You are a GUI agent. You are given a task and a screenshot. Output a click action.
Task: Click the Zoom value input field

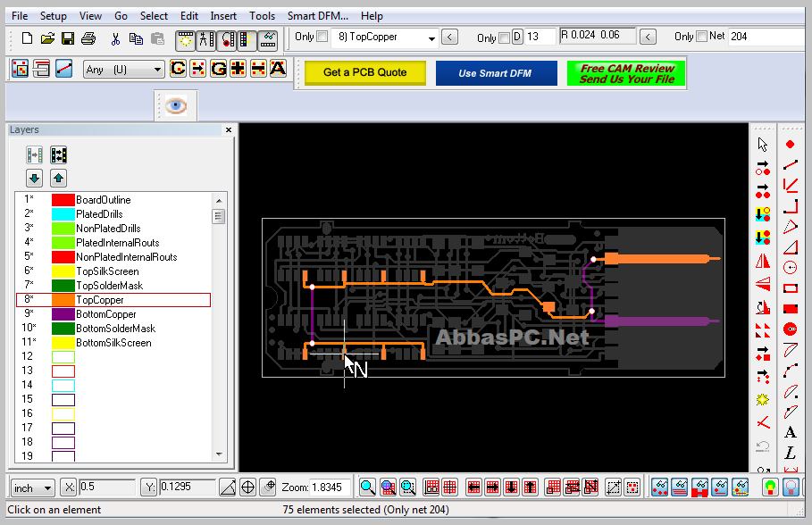coord(330,487)
